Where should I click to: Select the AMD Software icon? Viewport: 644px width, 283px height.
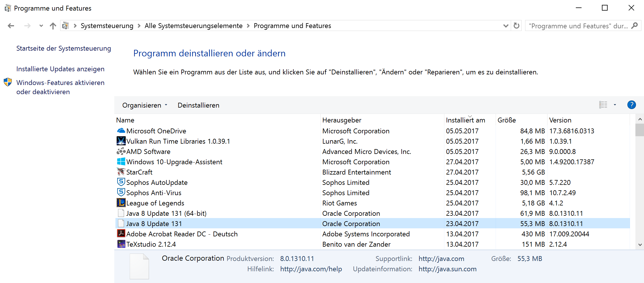coord(121,151)
